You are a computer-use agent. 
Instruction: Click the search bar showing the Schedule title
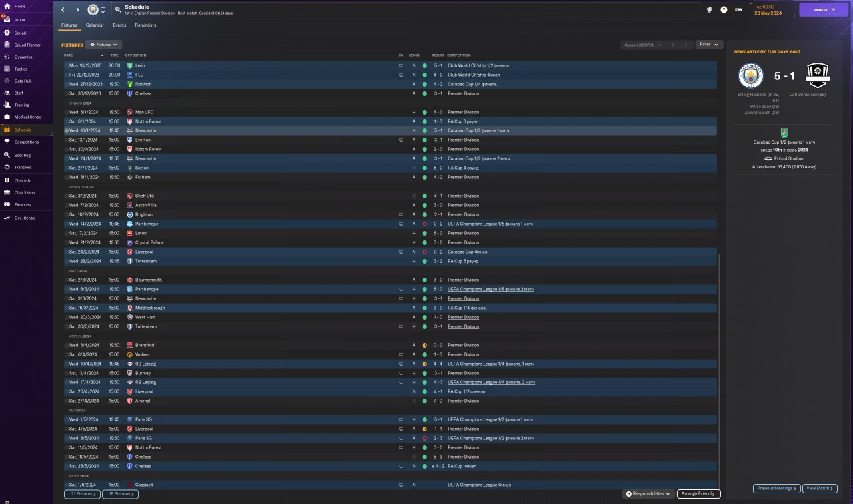click(x=407, y=10)
